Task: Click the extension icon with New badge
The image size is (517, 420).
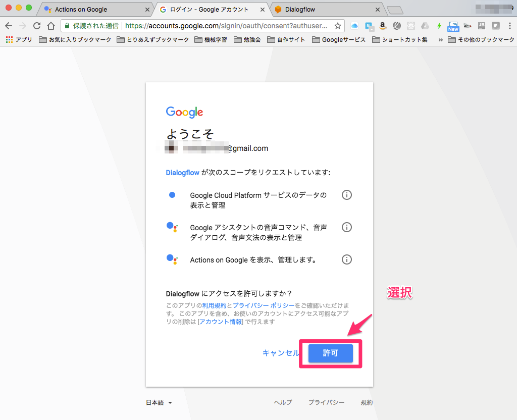Action: click(x=454, y=25)
